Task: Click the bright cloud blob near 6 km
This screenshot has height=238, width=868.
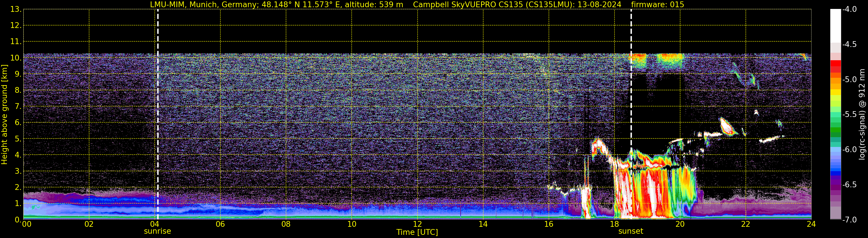Action: tap(727, 126)
